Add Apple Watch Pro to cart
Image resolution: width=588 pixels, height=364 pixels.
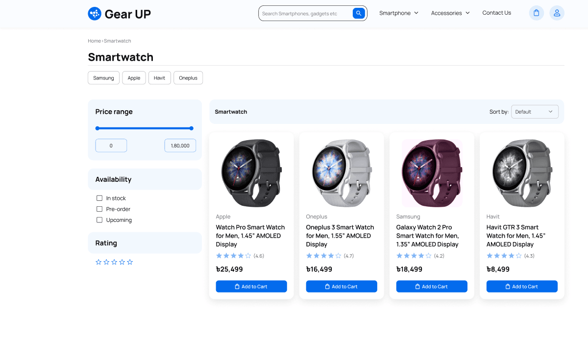(x=251, y=287)
